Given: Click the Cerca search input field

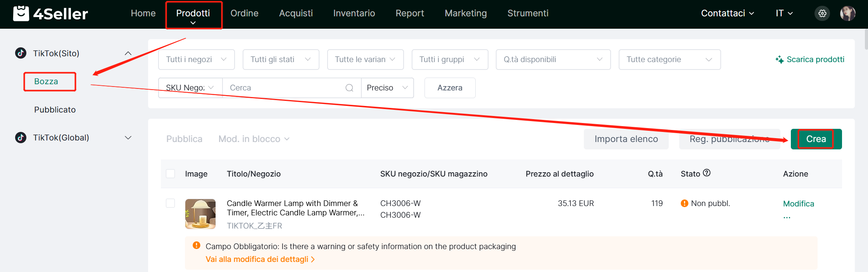Looking at the screenshot, I should coord(285,88).
